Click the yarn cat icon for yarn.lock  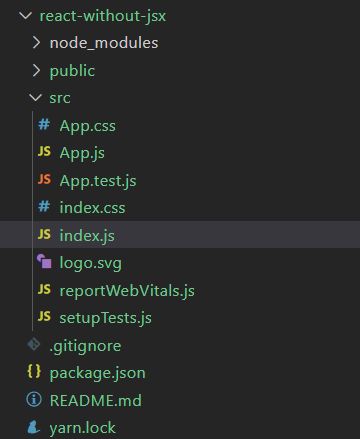point(33,427)
